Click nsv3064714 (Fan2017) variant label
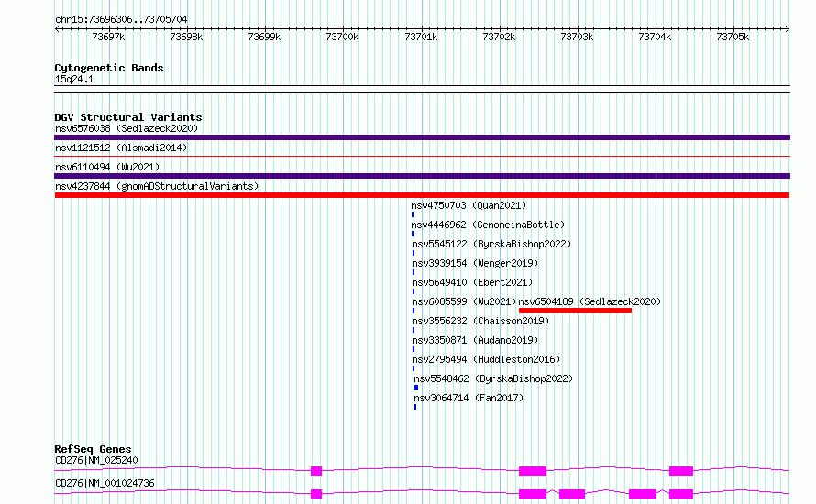816x504 pixels. pos(469,398)
